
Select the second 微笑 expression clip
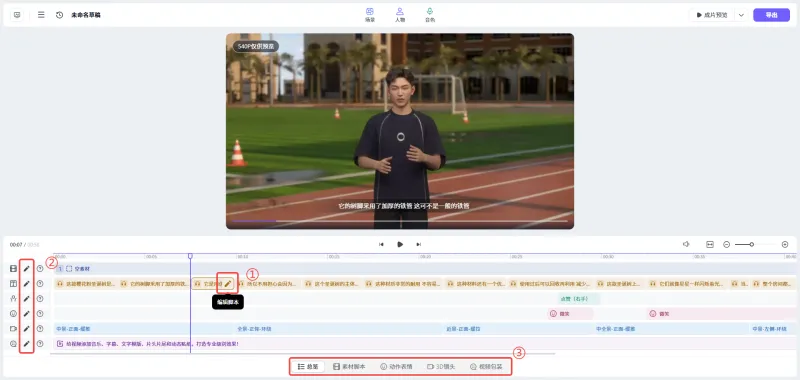pyautogui.click(x=721, y=314)
